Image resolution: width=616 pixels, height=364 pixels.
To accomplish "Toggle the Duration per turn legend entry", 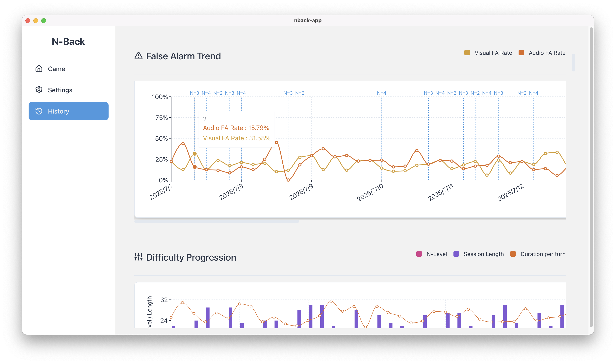I will (543, 254).
